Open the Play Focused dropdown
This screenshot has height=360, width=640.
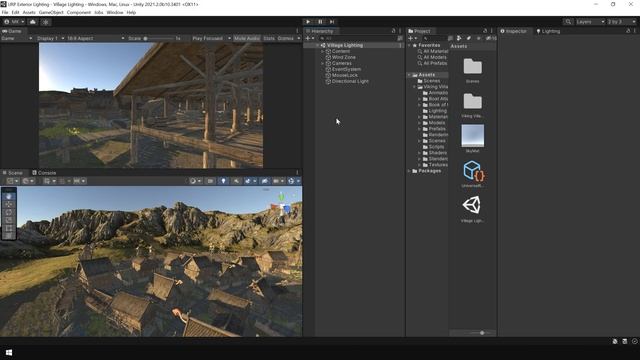[211, 38]
